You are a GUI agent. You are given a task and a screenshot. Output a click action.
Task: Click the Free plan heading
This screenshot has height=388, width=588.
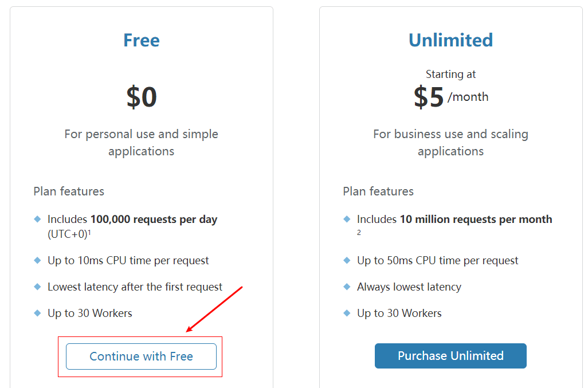pos(141,40)
